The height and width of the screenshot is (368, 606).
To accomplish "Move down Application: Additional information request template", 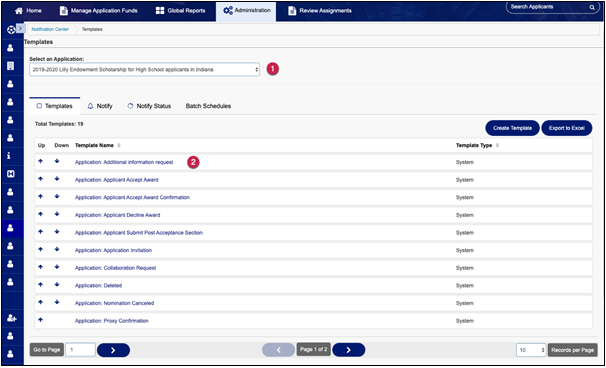I will point(57,161).
